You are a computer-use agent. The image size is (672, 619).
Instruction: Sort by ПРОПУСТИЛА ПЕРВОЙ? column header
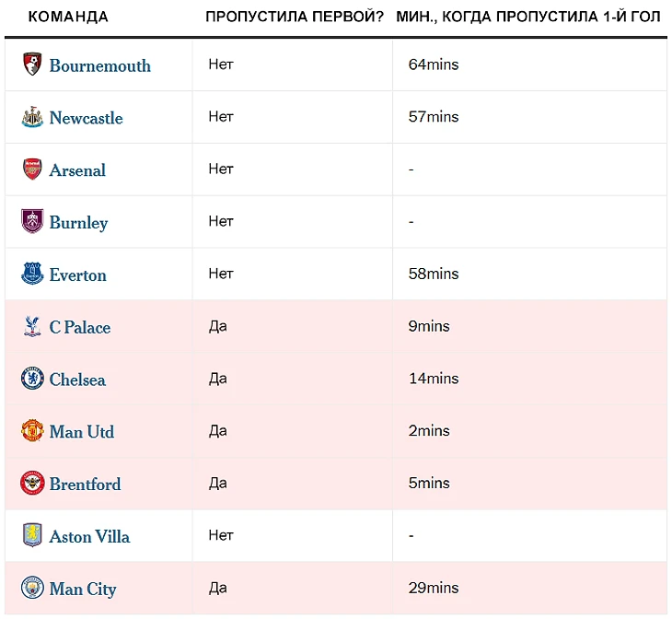tap(295, 17)
